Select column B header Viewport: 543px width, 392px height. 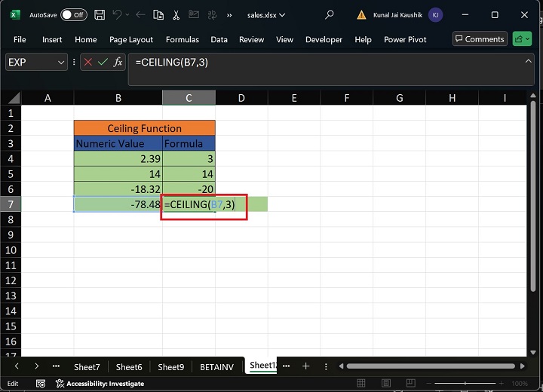118,98
